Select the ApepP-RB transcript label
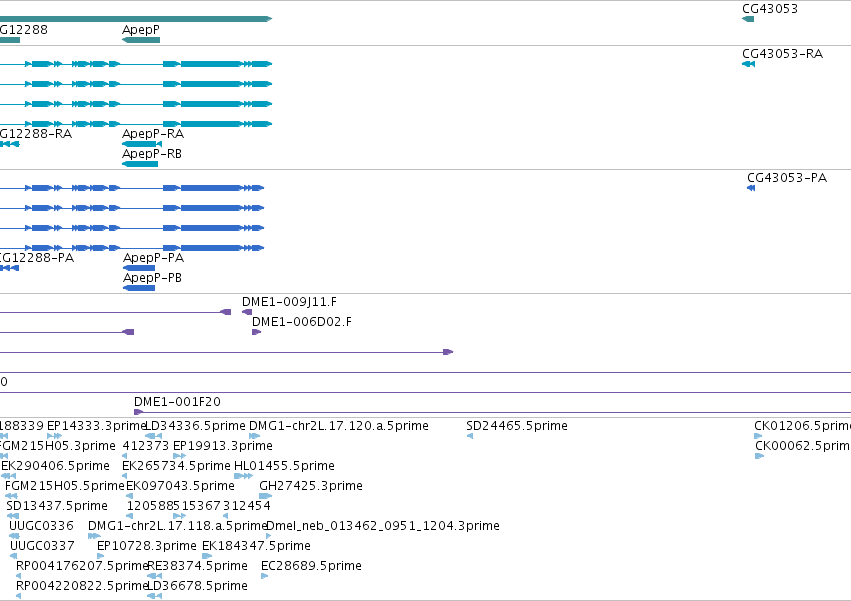This screenshot has width=851, height=601. coord(152,154)
